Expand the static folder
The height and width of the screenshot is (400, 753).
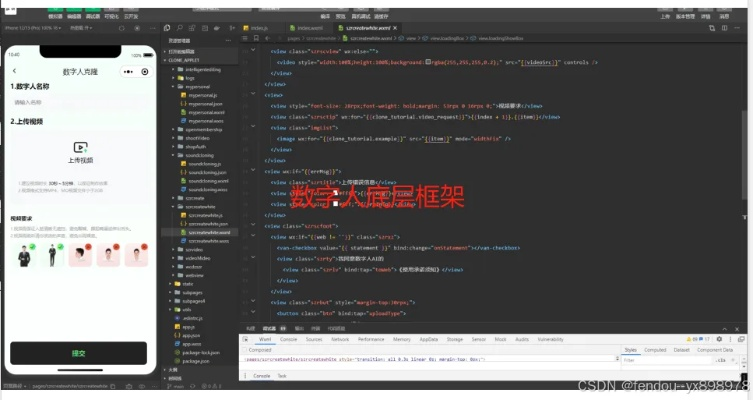tap(170, 284)
